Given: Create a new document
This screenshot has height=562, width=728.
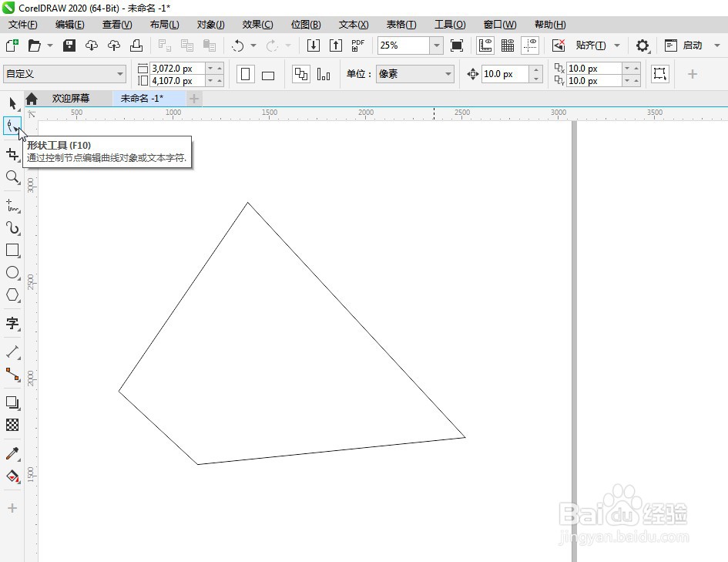Looking at the screenshot, I should click(12, 45).
